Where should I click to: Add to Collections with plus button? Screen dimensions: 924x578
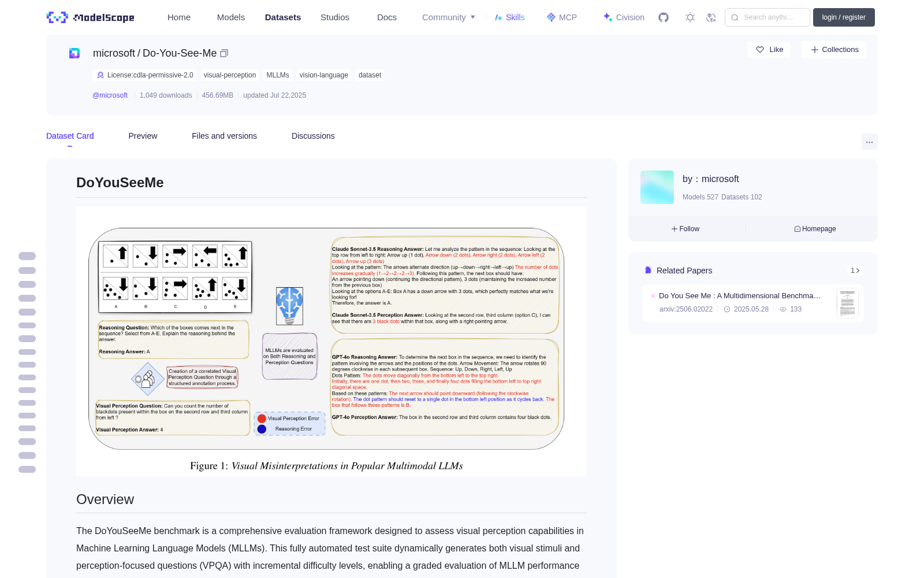[x=834, y=50]
